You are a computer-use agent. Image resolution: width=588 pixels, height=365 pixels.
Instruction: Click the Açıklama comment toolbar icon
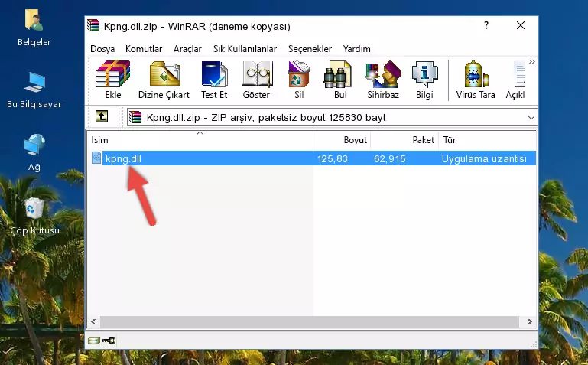pos(516,80)
